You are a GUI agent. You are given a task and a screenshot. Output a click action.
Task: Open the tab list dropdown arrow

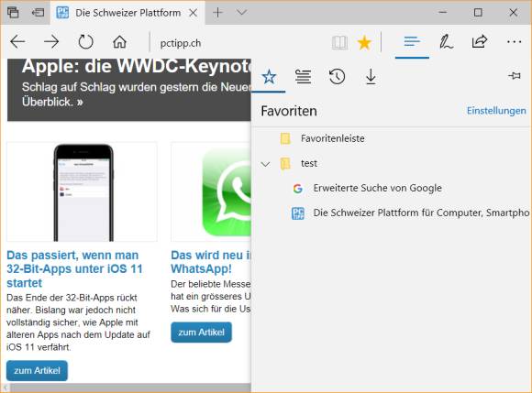click(x=241, y=13)
